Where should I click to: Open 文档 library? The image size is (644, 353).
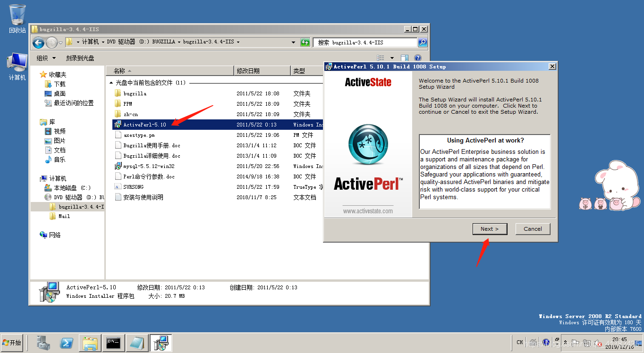60,150
